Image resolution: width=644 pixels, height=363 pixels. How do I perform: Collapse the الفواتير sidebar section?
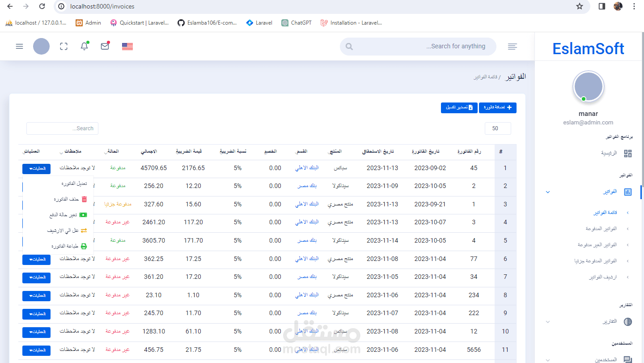tap(547, 192)
